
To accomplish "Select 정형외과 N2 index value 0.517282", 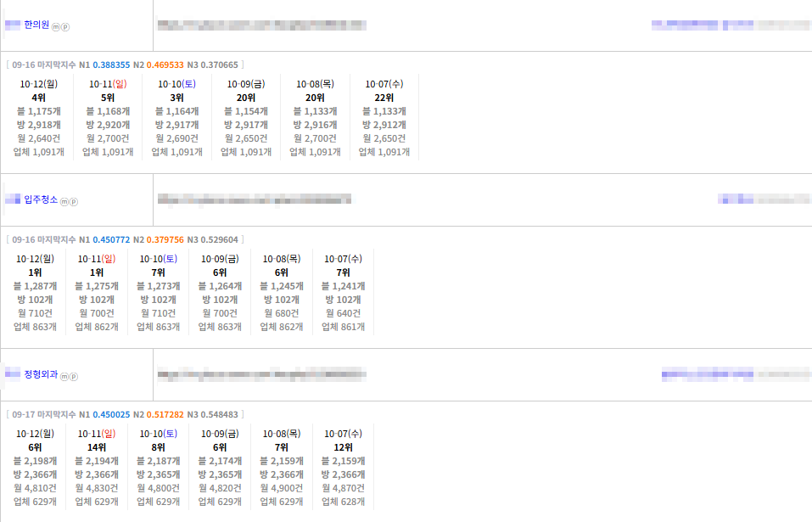I will [165, 415].
